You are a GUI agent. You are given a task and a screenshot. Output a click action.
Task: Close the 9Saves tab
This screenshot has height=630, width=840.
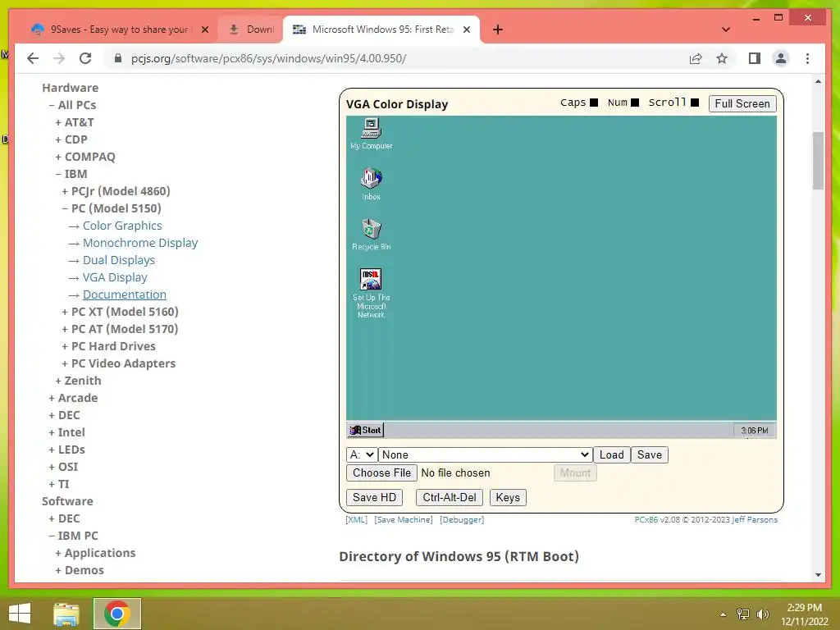(204, 30)
